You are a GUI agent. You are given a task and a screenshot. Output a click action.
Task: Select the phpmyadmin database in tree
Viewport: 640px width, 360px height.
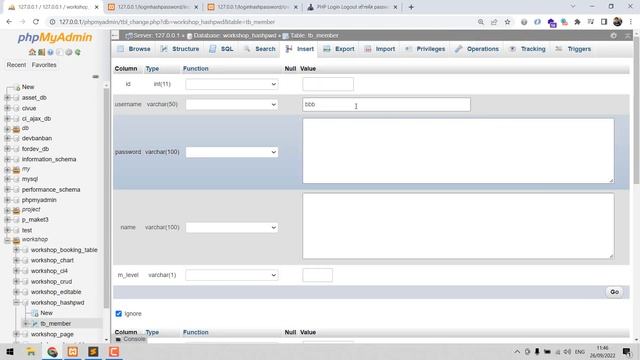point(39,200)
